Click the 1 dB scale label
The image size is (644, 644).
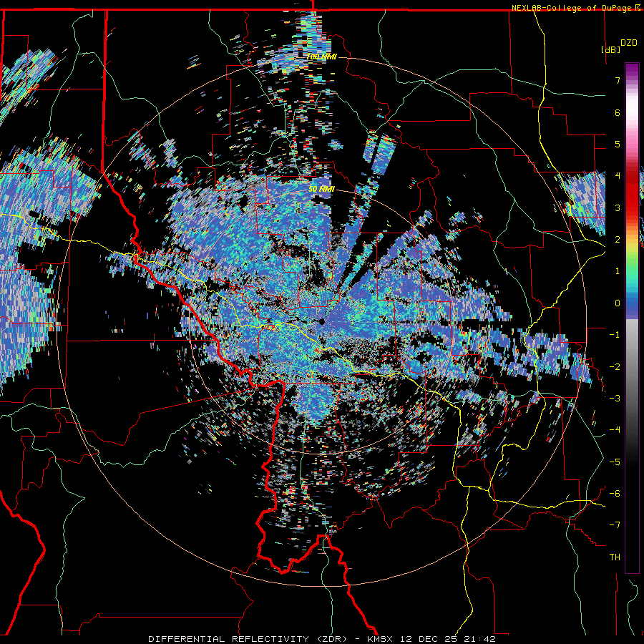pos(618,271)
